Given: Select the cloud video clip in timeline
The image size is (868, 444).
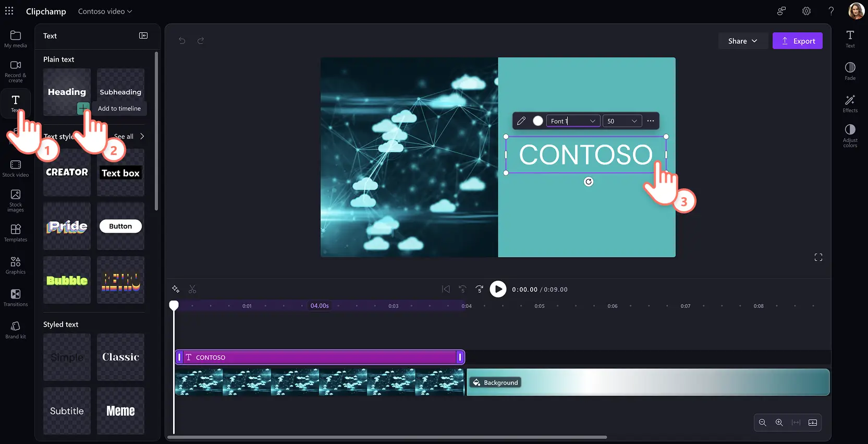Looking at the screenshot, I should [320, 382].
